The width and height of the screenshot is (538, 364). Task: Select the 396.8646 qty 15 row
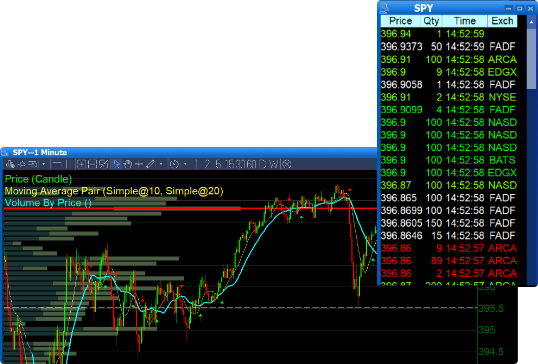[x=449, y=236]
